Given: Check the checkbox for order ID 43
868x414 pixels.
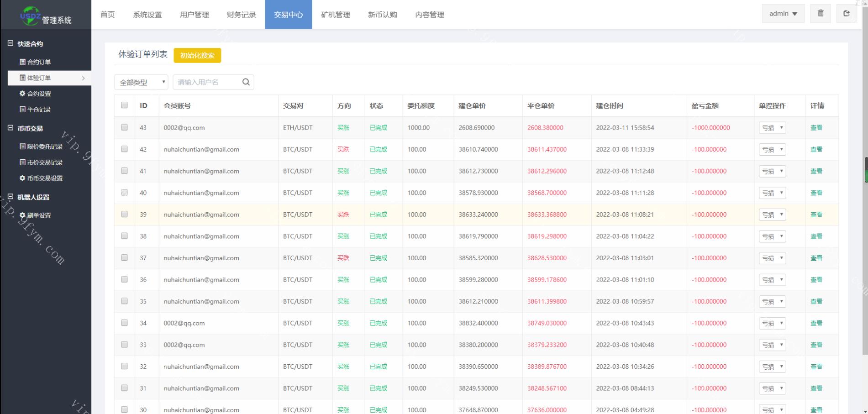Looking at the screenshot, I should pos(124,127).
